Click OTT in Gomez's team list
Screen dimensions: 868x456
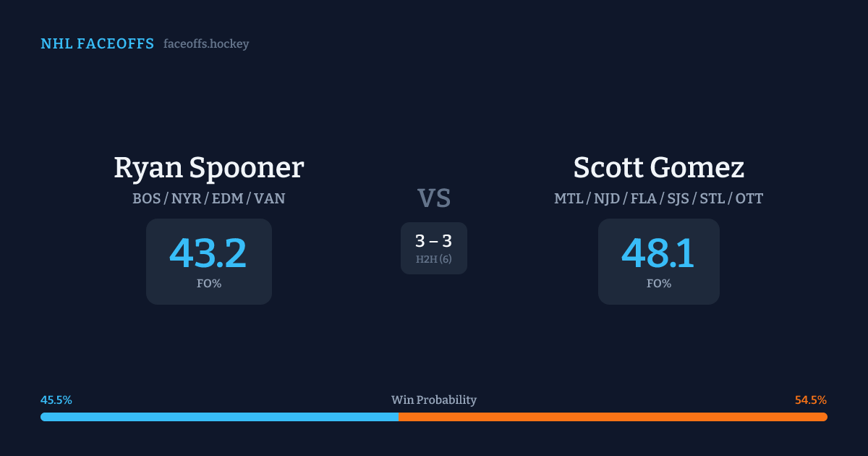749,198
